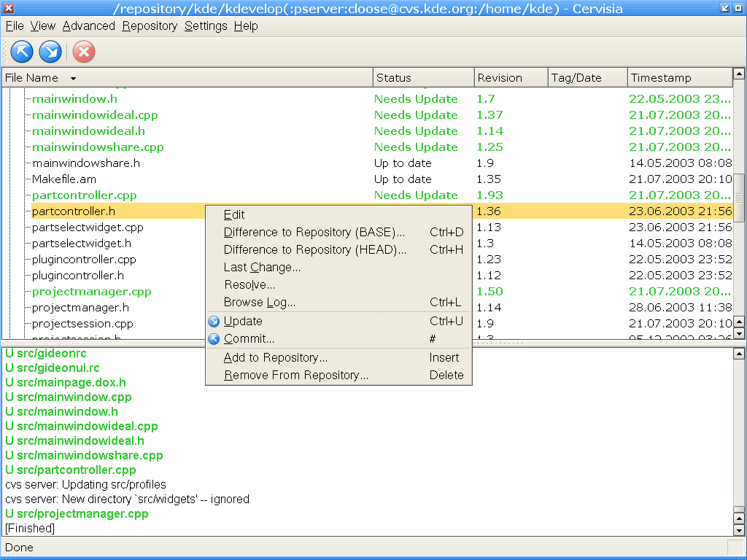Click the 'Needs Update' status of partcontroller.cpp
Screen dimensions: 747x560
416,195
